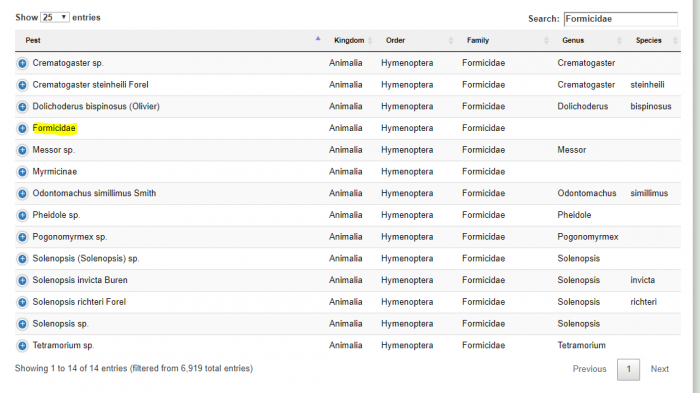Expand Pheidole sp. row details
The image size is (700, 393).
[22, 215]
